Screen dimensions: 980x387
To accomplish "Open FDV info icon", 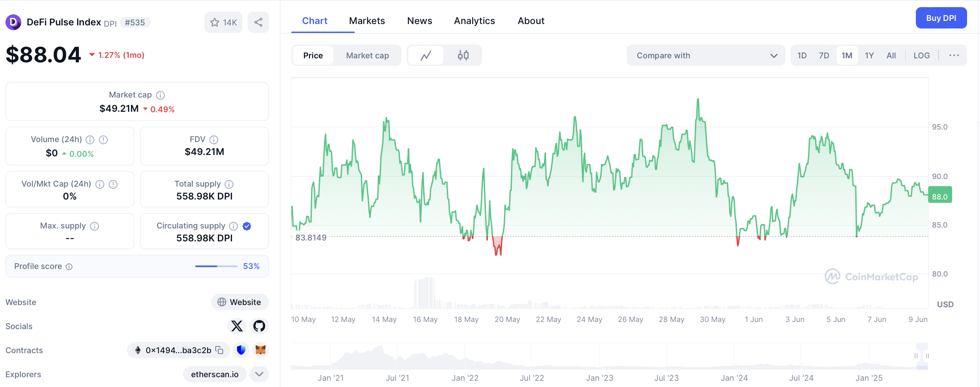I will coord(214,140).
